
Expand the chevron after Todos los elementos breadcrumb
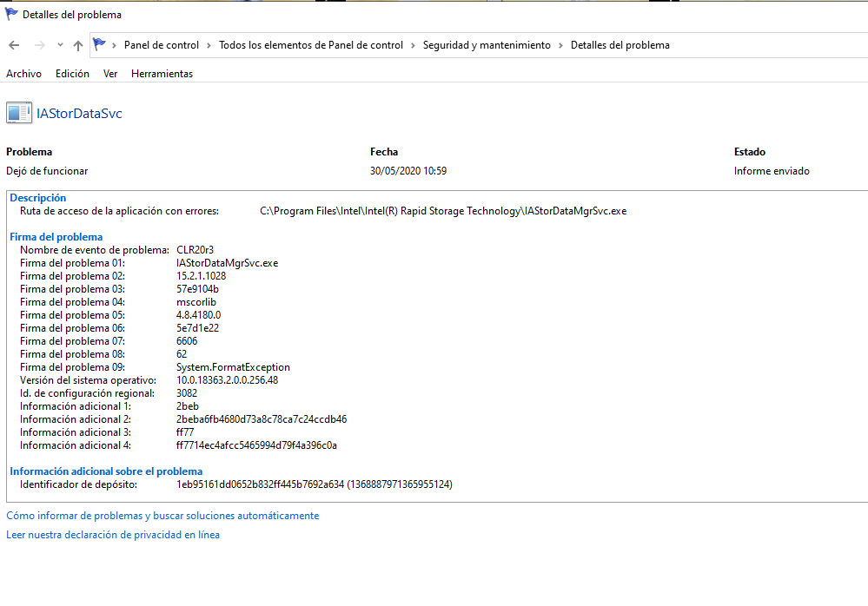413,45
